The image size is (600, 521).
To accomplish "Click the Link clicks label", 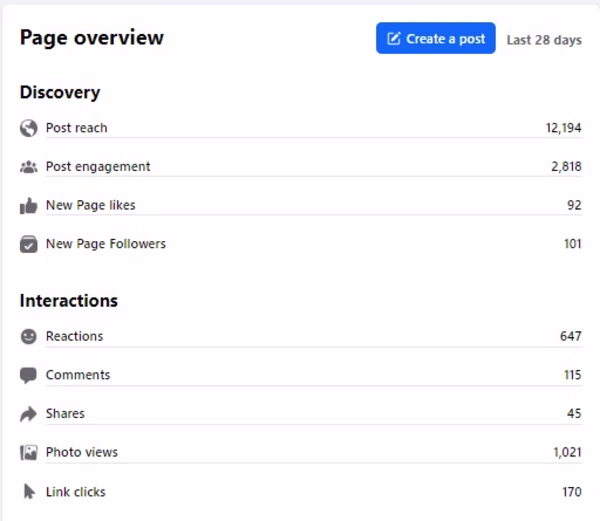I will coord(76,492).
